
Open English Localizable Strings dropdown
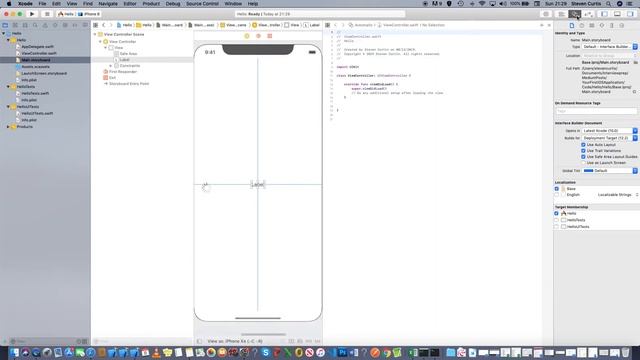click(x=618, y=195)
